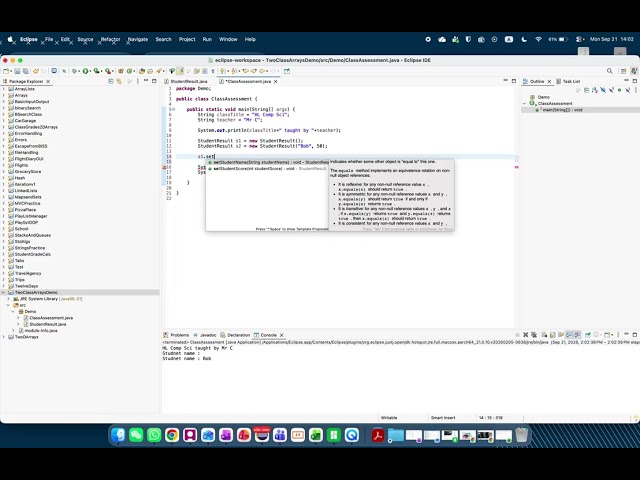Close the Console view tab
The height and width of the screenshot is (480, 640).
[281, 335]
